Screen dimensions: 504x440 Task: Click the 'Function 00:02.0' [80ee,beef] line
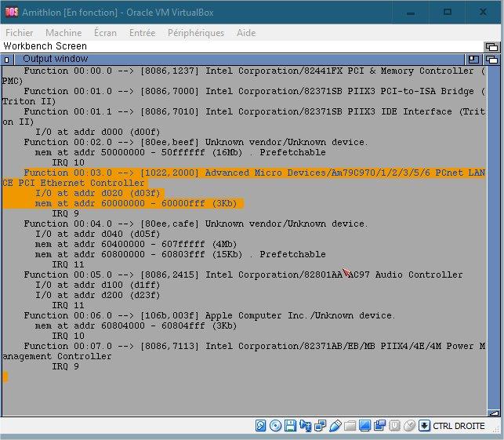coord(195,142)
